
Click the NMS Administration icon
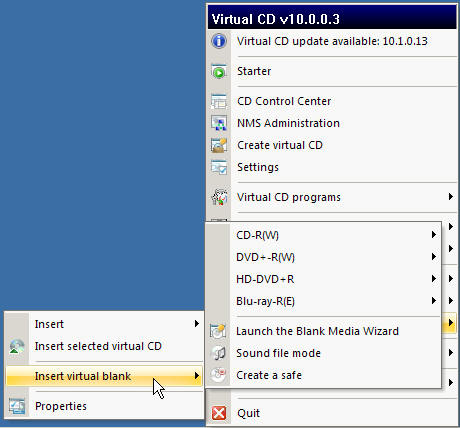click(x=219, y=123)
